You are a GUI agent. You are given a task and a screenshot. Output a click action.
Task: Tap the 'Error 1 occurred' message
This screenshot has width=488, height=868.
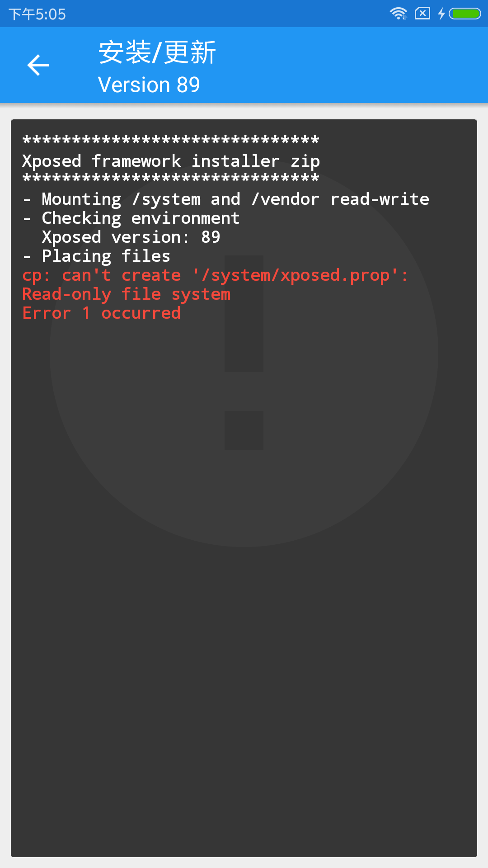click(x=102, y=313)
